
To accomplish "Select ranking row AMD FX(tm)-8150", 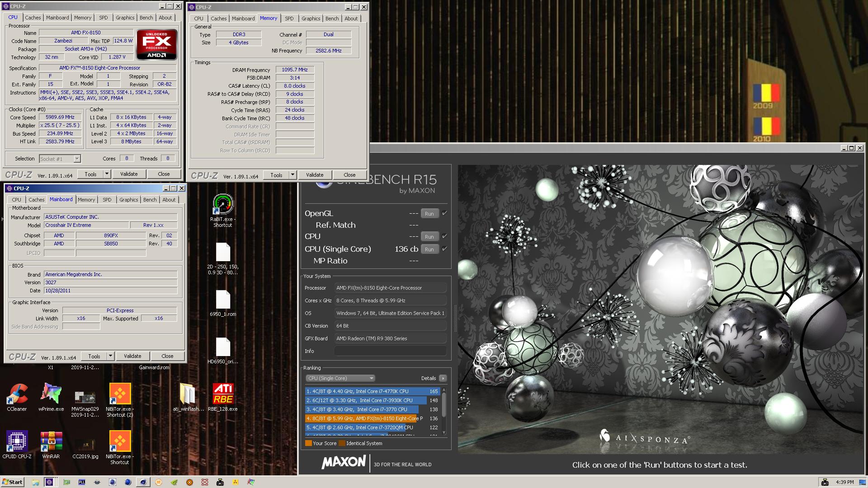I will click(373, 418).
